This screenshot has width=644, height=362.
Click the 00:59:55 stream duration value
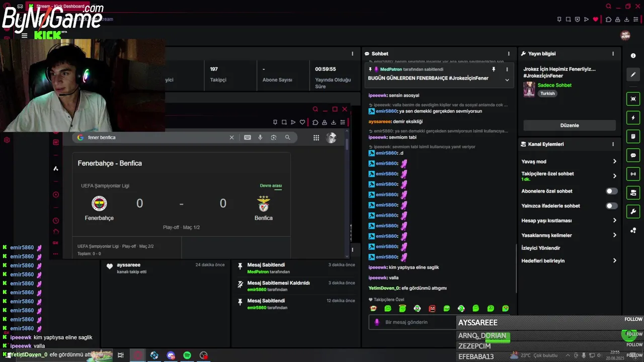325,69
